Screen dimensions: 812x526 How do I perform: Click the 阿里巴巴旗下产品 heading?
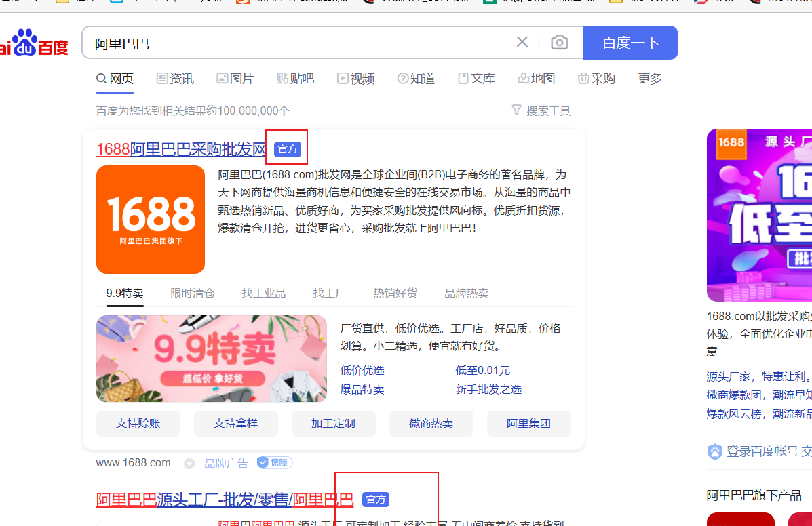click(x=754, y=495)
